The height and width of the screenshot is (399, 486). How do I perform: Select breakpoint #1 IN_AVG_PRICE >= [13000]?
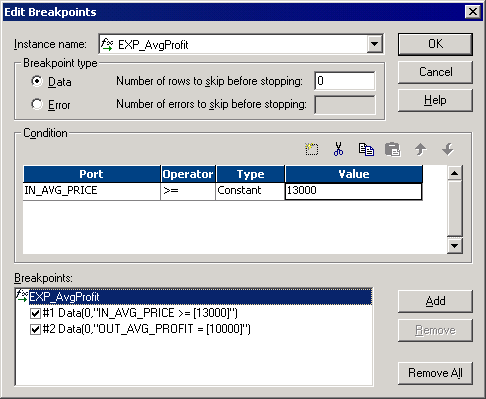pyautogui.click(x=140, y=313)
